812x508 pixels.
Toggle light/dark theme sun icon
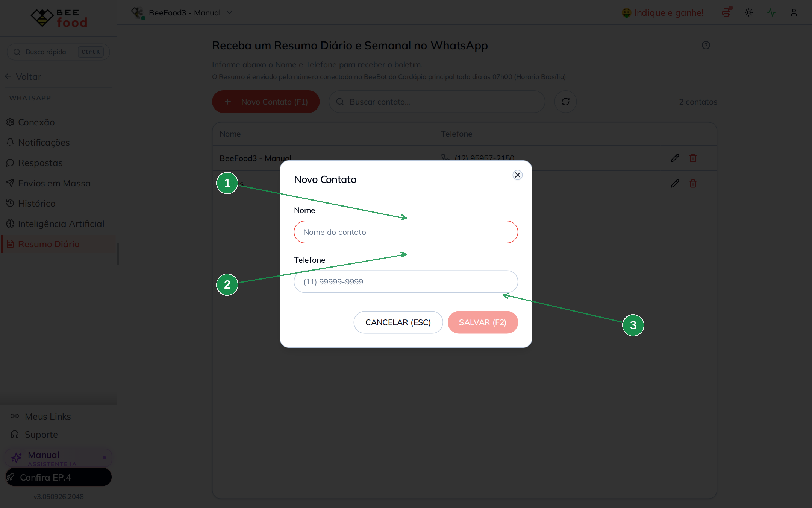pos(749,12)
